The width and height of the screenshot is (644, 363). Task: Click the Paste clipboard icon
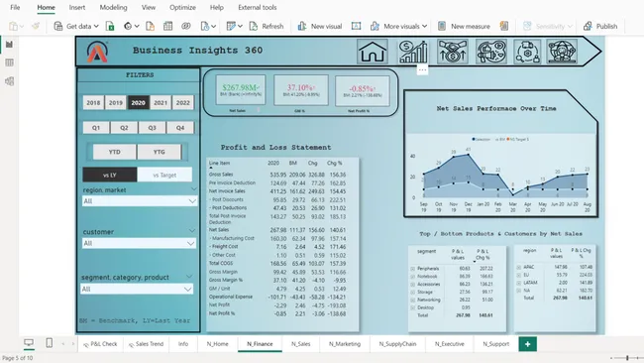tap(14, 27)
